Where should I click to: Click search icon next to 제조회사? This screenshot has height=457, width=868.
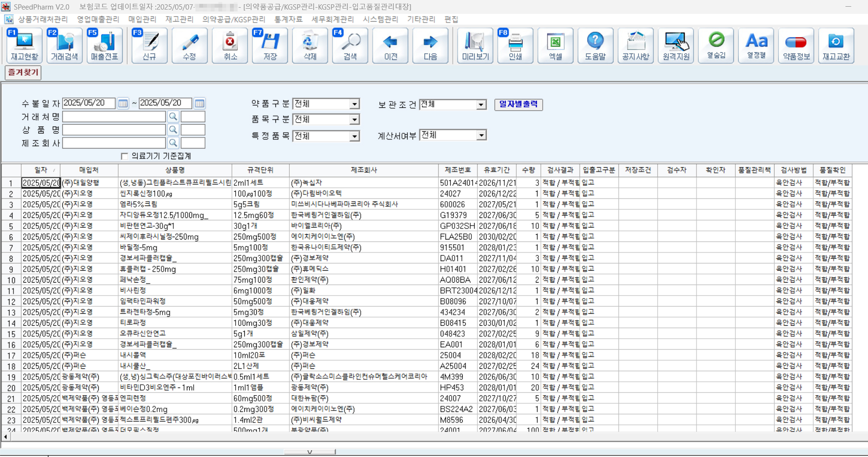click(x=173, y=143)
